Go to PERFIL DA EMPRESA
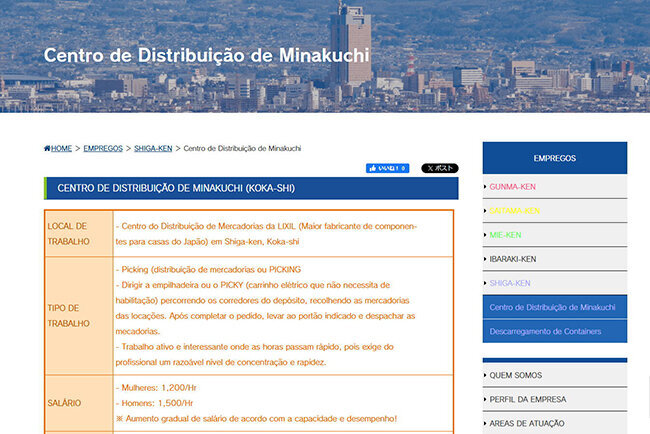650x434 pixels. (x=527, y=399)
